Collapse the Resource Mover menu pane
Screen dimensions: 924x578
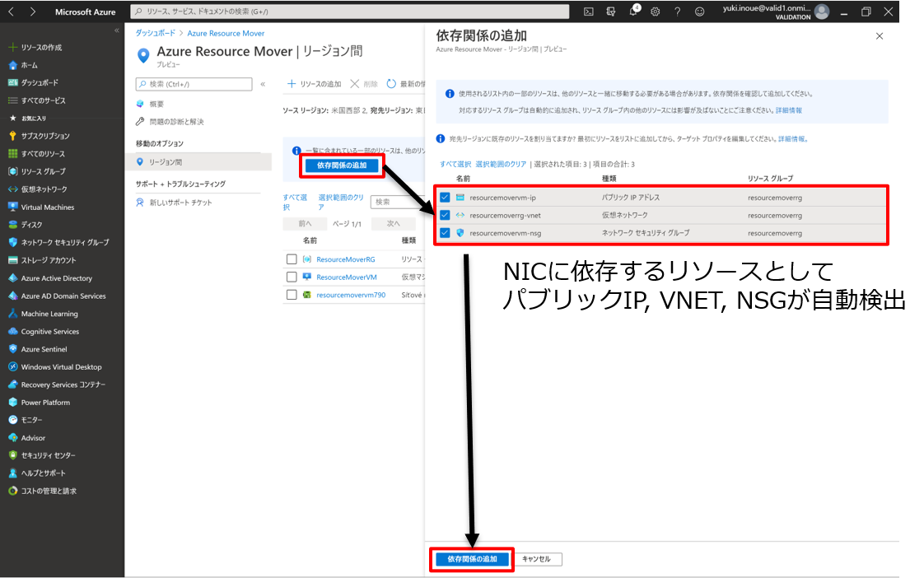[x=263, y=84]
